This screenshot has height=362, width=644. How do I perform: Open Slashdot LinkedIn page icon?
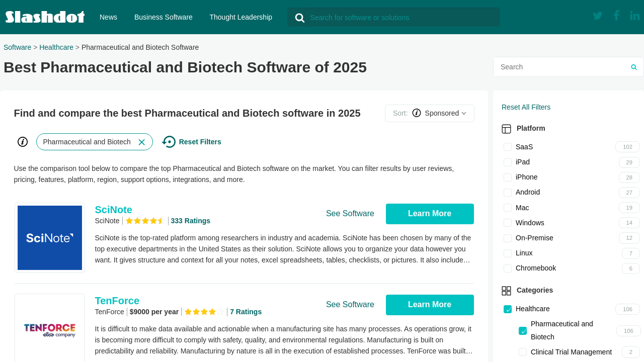pyautogui.click(x=635, y=16)
